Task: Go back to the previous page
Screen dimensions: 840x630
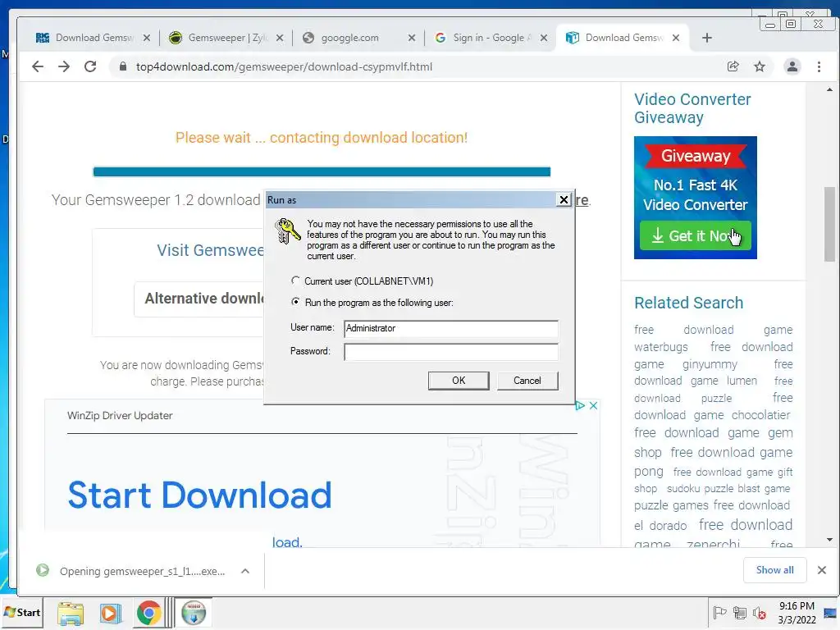Action: coord(38,66)
